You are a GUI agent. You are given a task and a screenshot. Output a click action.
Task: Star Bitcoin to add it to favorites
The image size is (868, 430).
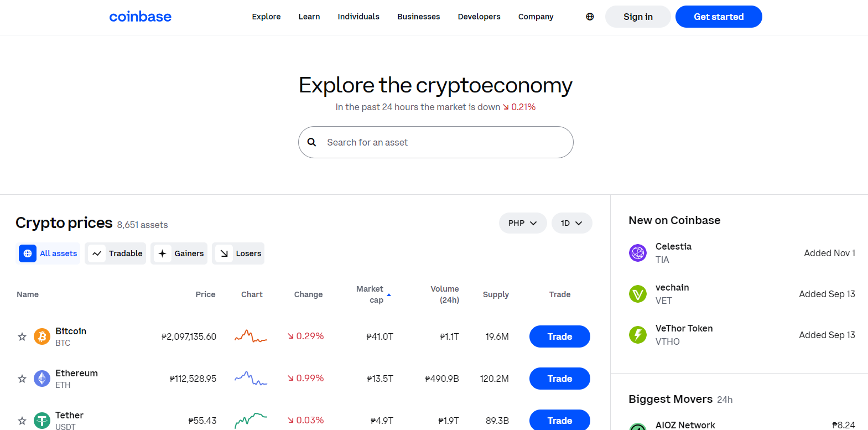22,336
